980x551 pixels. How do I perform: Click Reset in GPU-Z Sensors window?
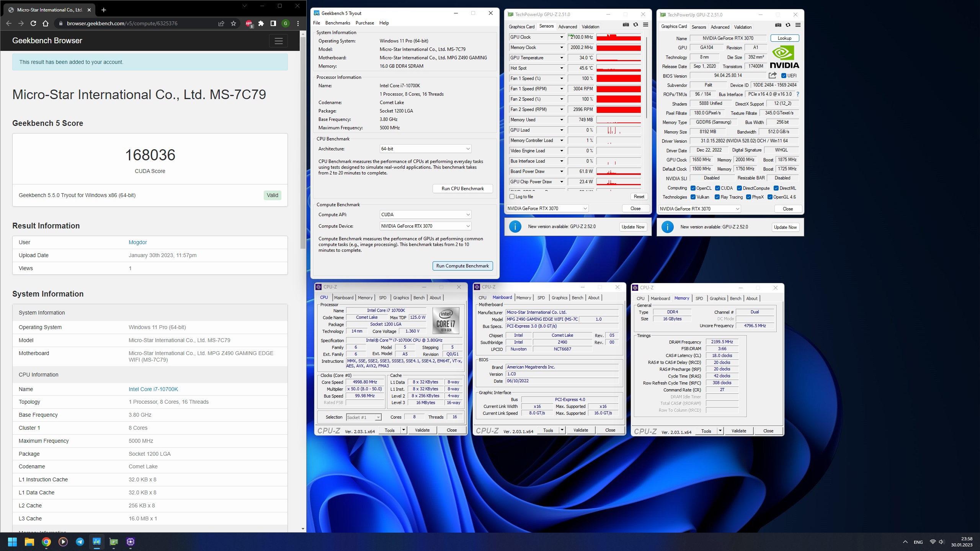pos(639,197)
